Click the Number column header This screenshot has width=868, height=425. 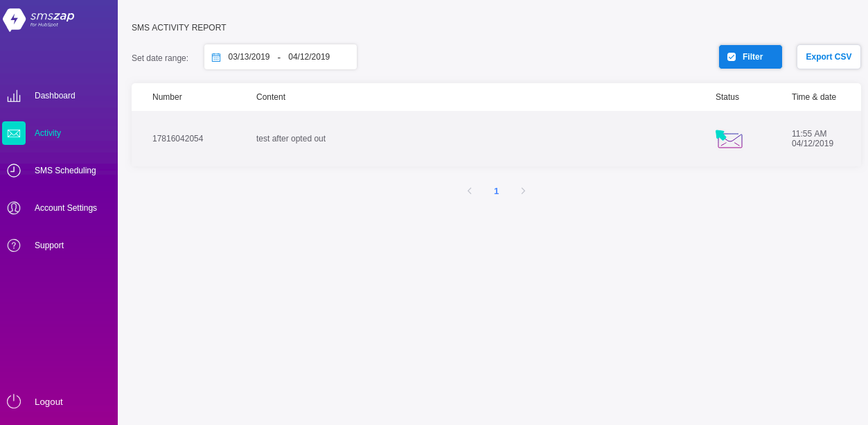pos(167,97)
